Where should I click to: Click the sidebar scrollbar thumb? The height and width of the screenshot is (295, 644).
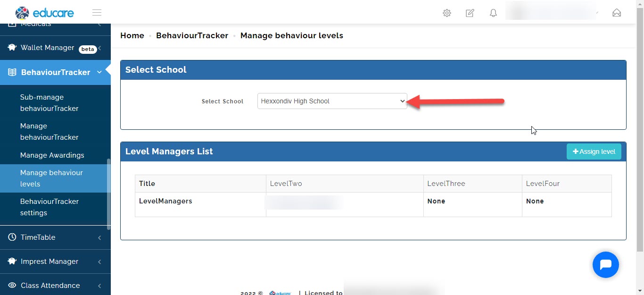click(x=109, y=194)
